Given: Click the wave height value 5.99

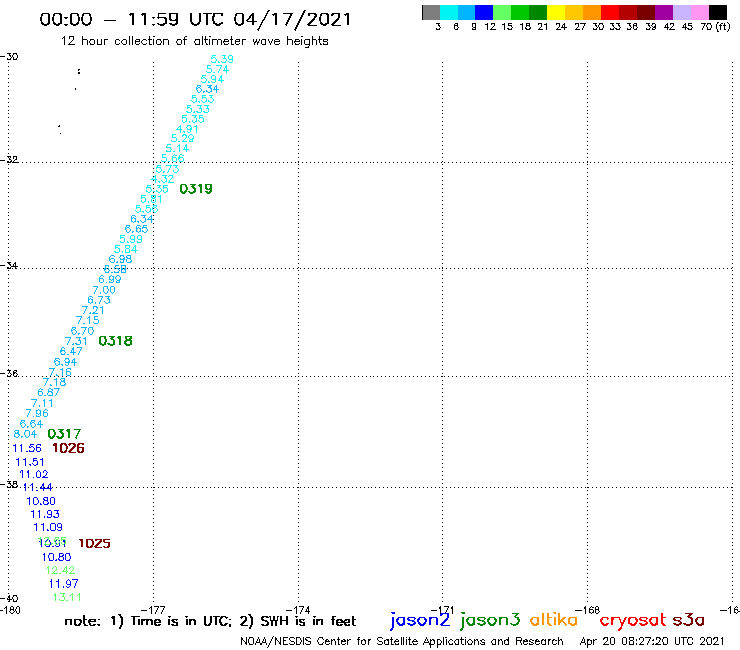Looking at the screenshot, I should coord(131,239).
